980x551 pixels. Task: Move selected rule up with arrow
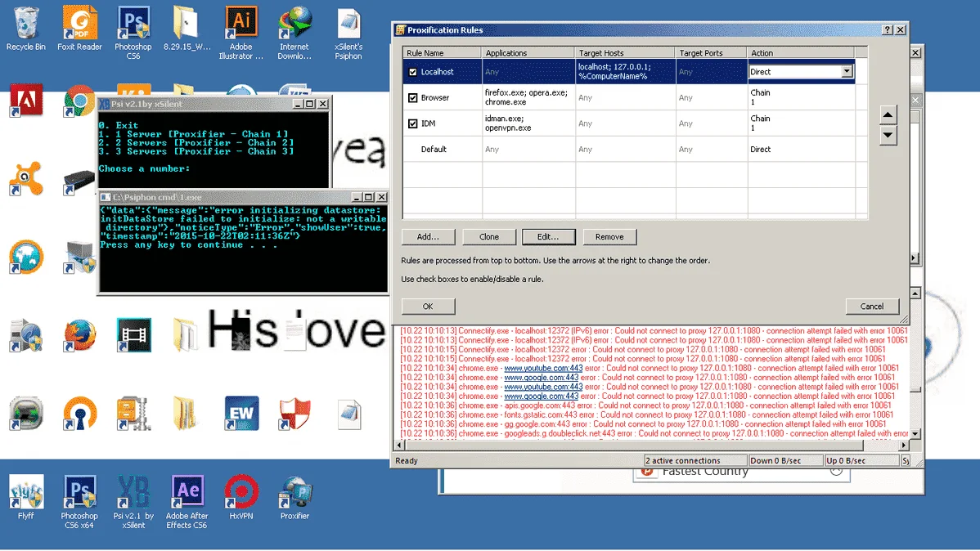pyautogui.click(x=888, y=115)
